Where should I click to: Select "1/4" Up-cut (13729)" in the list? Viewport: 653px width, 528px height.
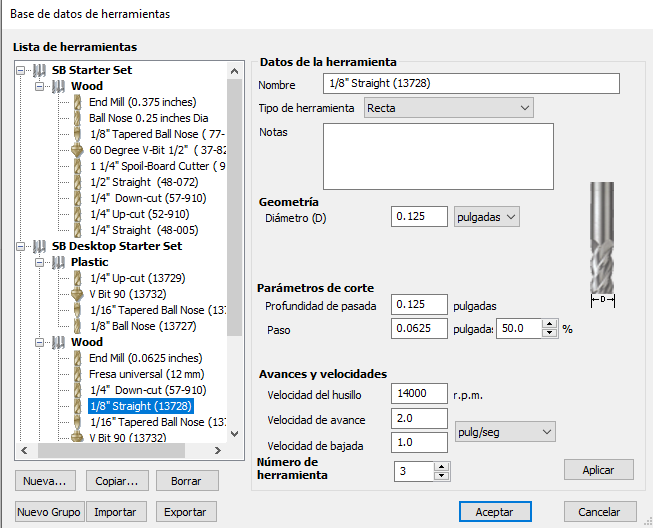[x=138, y=278]
